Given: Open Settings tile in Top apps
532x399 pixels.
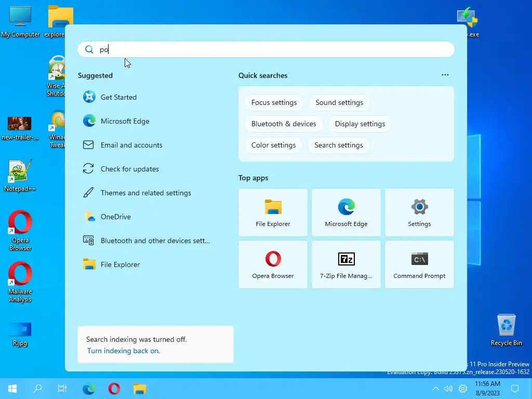Looking at the screenshot, I should [419, 212].
